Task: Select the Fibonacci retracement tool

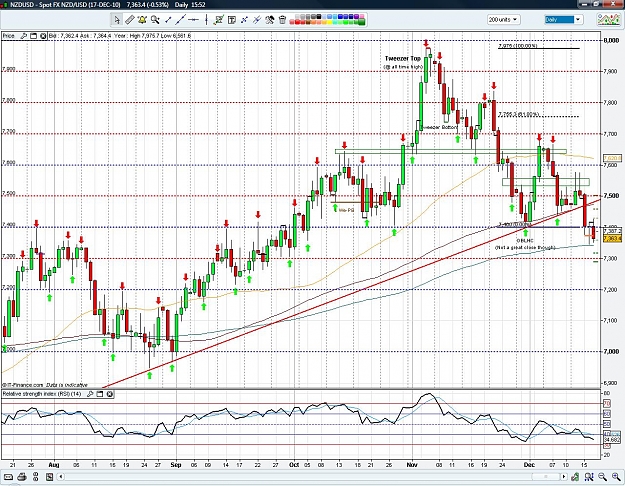Action: [x=218, y=20]
